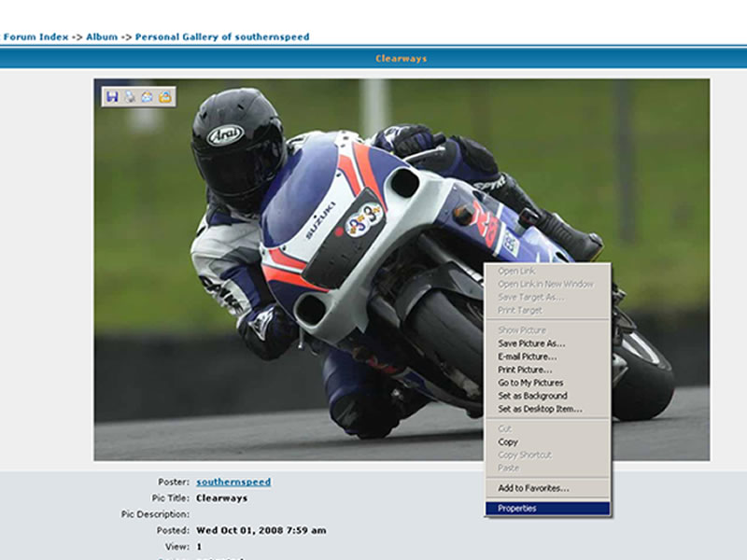747x560 pixels.
Task: Select Set as Background option
Action: 532,396
